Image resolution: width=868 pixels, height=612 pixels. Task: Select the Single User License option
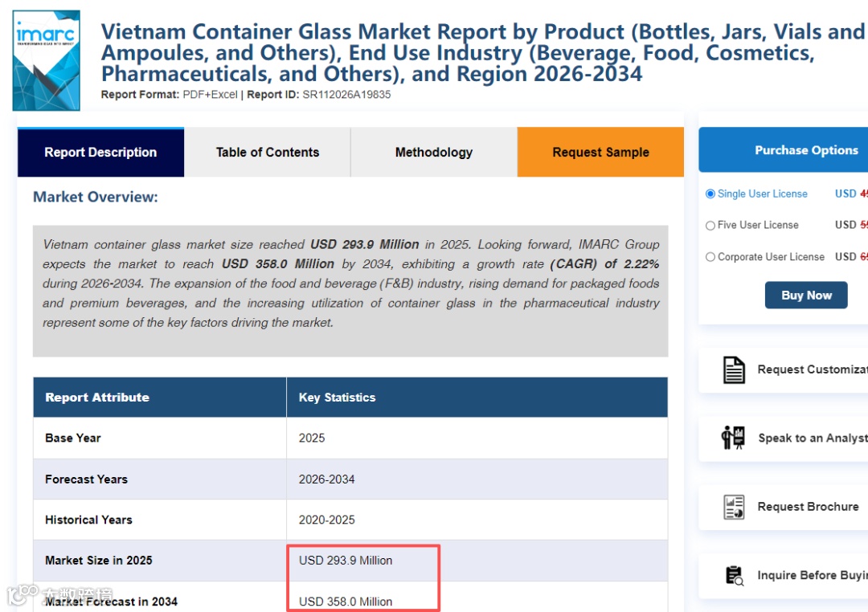point(710,194)
